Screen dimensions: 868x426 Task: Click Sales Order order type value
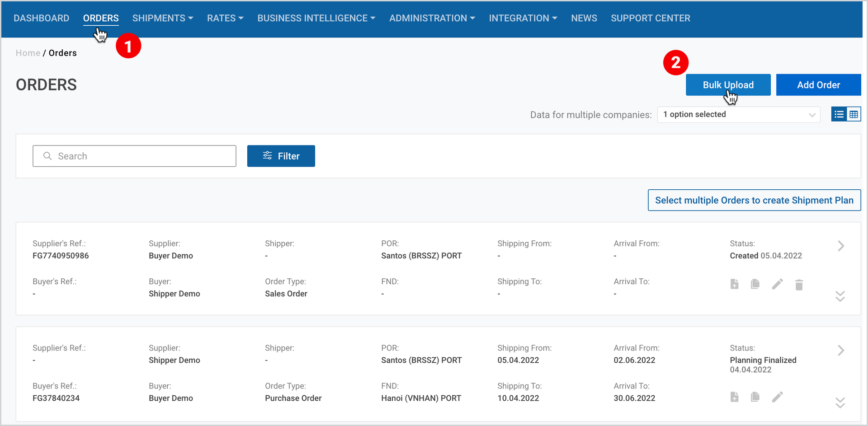[286, 294]
